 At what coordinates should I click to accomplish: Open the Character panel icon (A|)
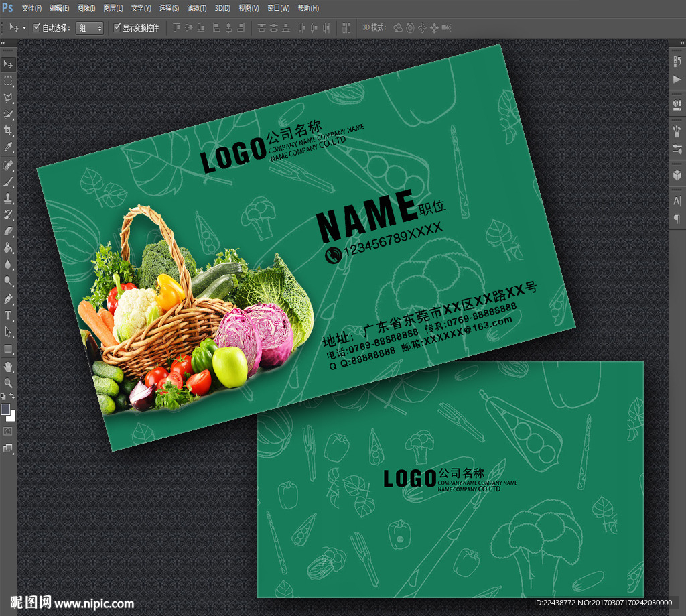pyautogui.click(x=677, y=201)
